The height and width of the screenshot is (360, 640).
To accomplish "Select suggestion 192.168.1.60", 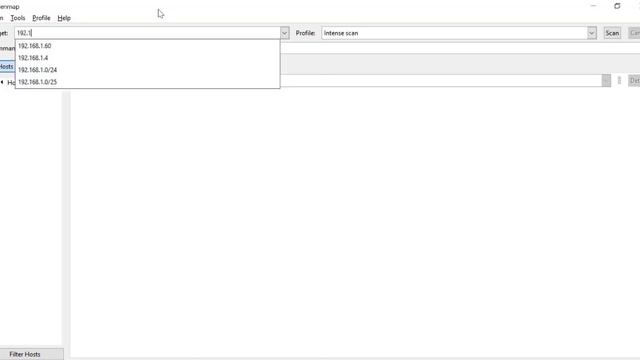I will pos(147,46).
